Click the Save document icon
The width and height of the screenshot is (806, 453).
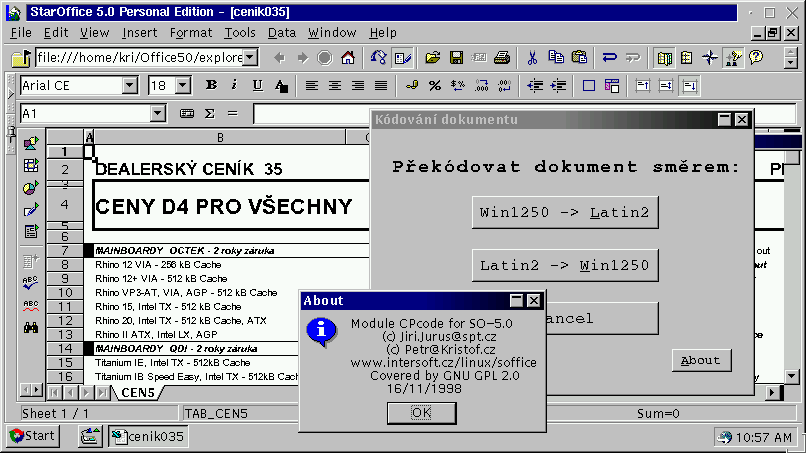pos(456,58)
